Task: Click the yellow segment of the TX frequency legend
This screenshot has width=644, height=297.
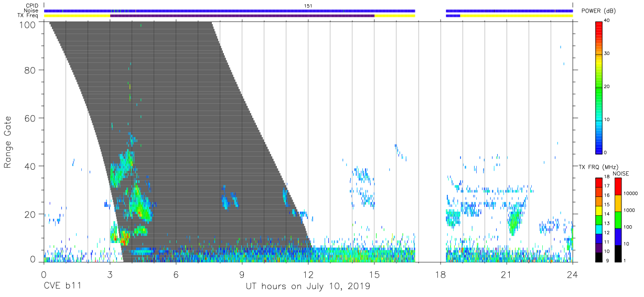Action: click(x=598, y=211)
